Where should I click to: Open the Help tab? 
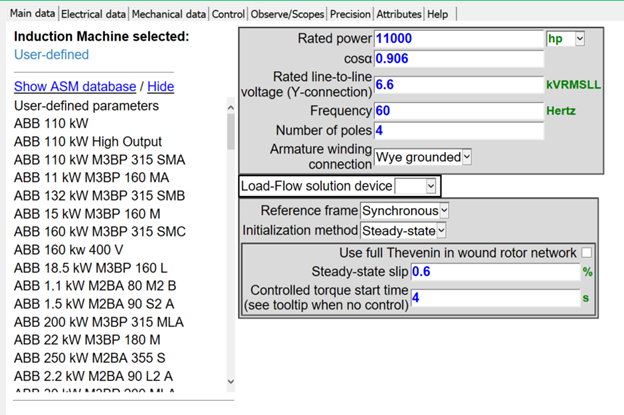(438, 14)
